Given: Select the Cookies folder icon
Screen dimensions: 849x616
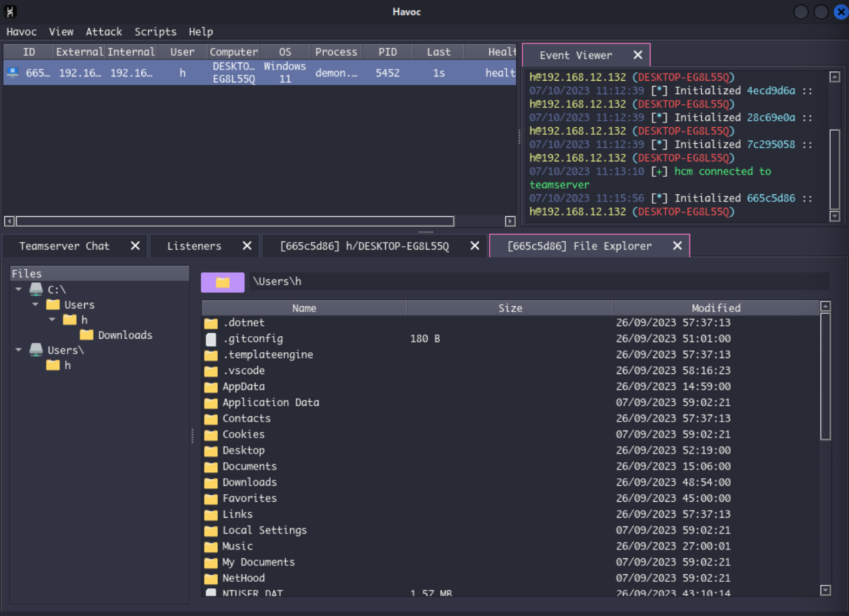Looking at the screenshot, I should pos(211,435).
